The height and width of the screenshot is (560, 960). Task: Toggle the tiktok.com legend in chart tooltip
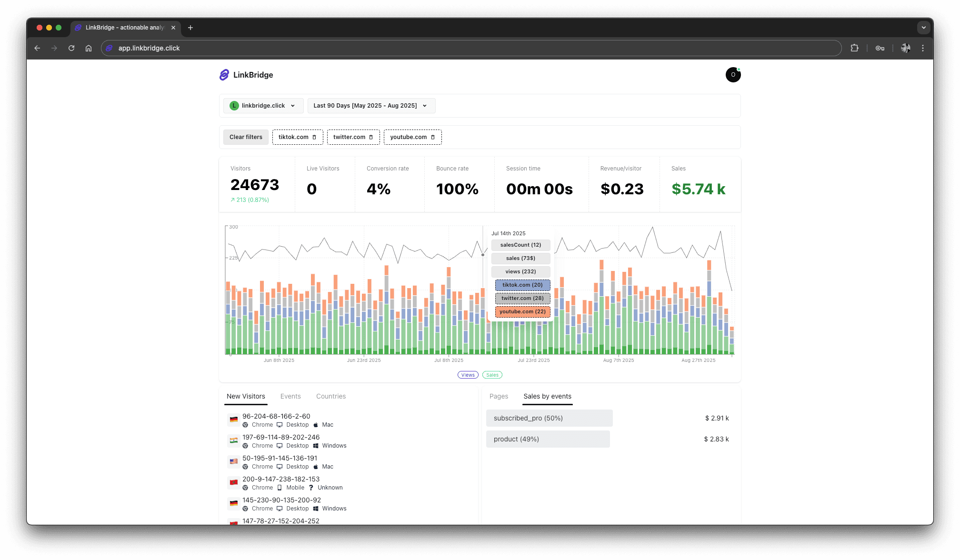coord(522,285)
